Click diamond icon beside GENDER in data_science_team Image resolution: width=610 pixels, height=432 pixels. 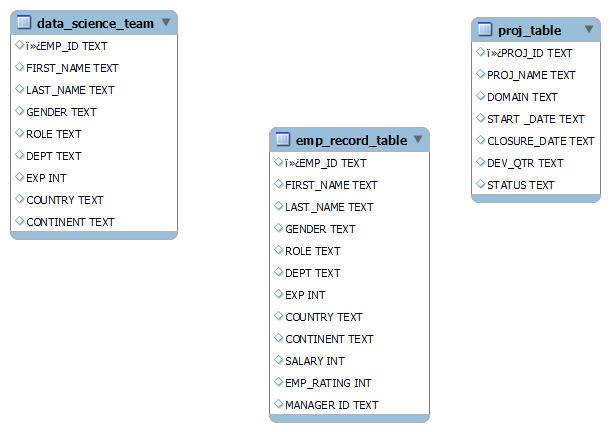19,112
